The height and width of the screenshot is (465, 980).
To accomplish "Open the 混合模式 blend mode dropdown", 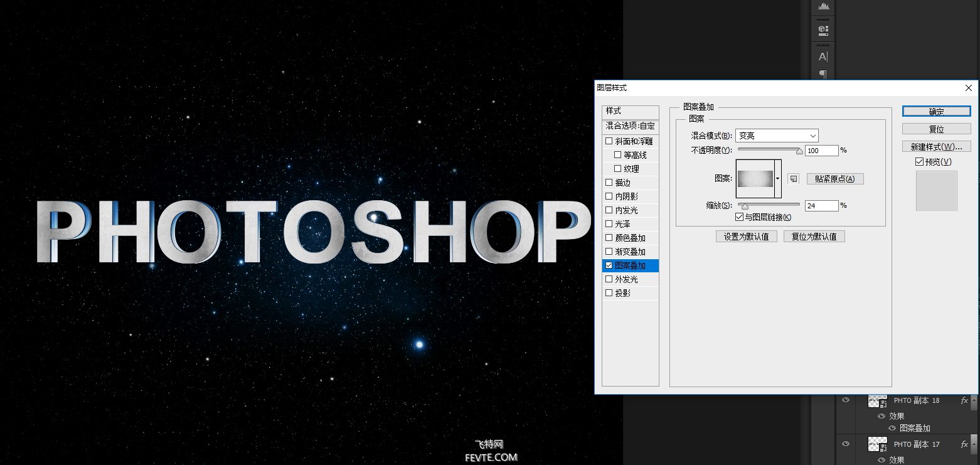I will coord(777,136).
